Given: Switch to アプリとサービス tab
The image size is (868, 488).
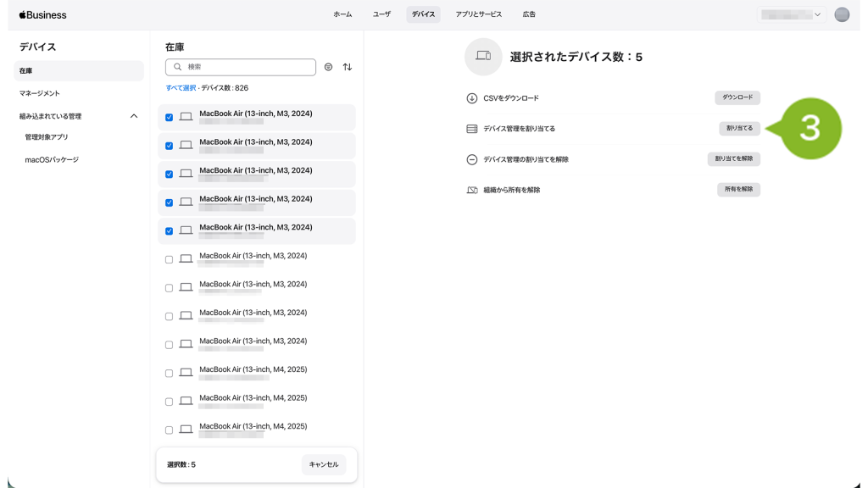Looking at the screenshot, I should click(478, 14).
